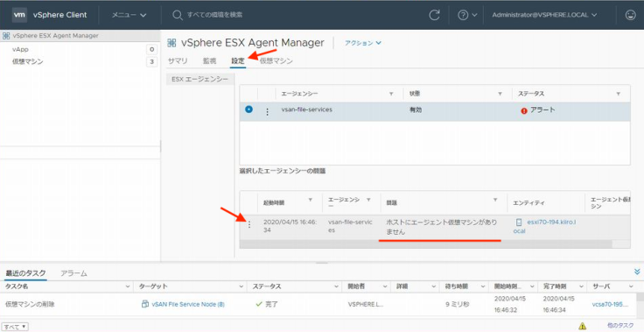Switch to 最近のタスク tab
Viewport: 644px width, 332px height.
(25, 273)
